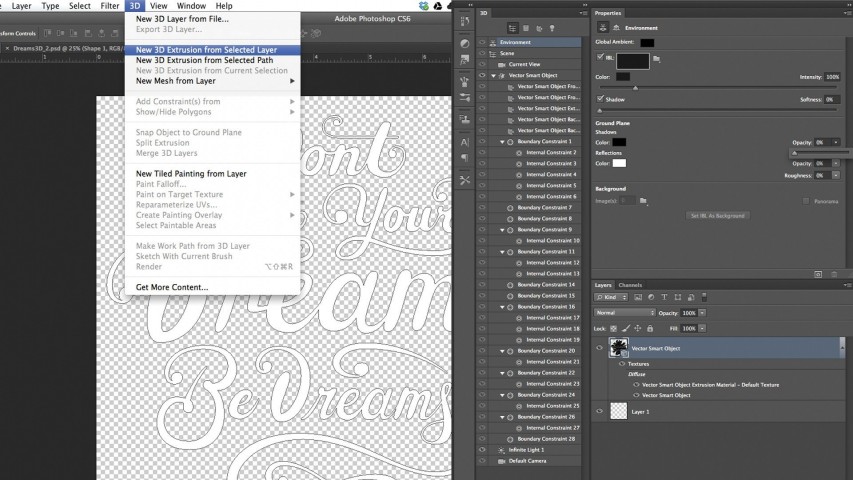Lock transparent pixels on layer

pyautogui.click(x=614, y=329)
